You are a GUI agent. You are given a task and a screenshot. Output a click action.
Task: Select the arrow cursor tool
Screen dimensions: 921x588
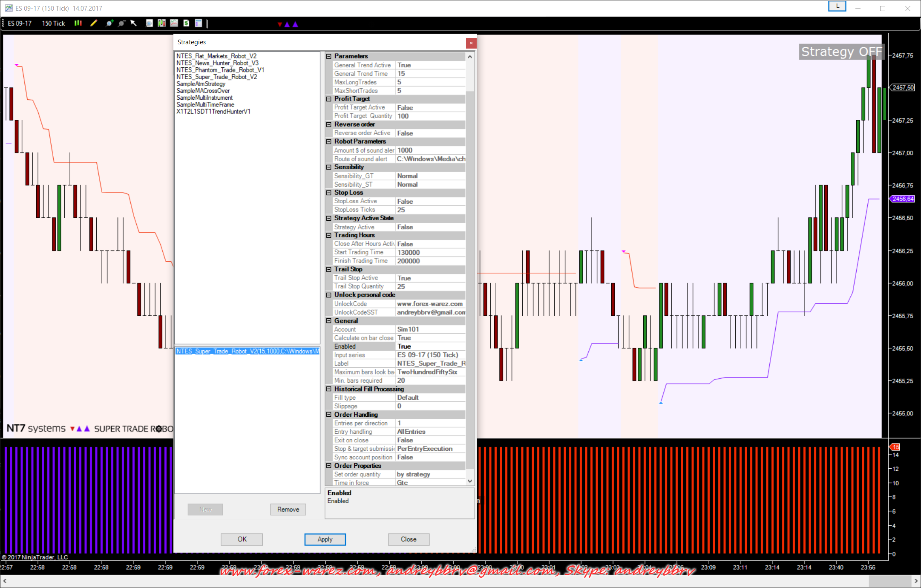point(134,23)
